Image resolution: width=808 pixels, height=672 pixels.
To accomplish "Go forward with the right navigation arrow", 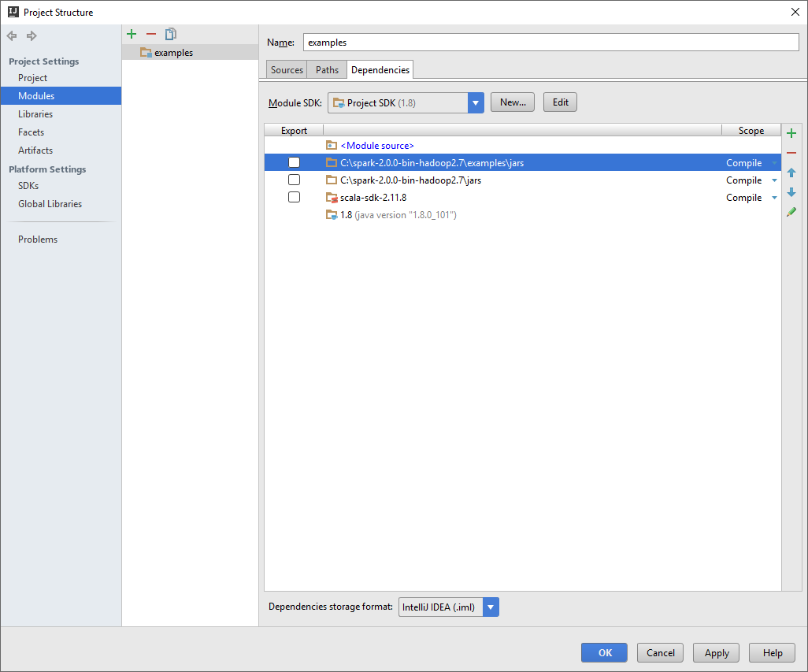I will [32, 35].
